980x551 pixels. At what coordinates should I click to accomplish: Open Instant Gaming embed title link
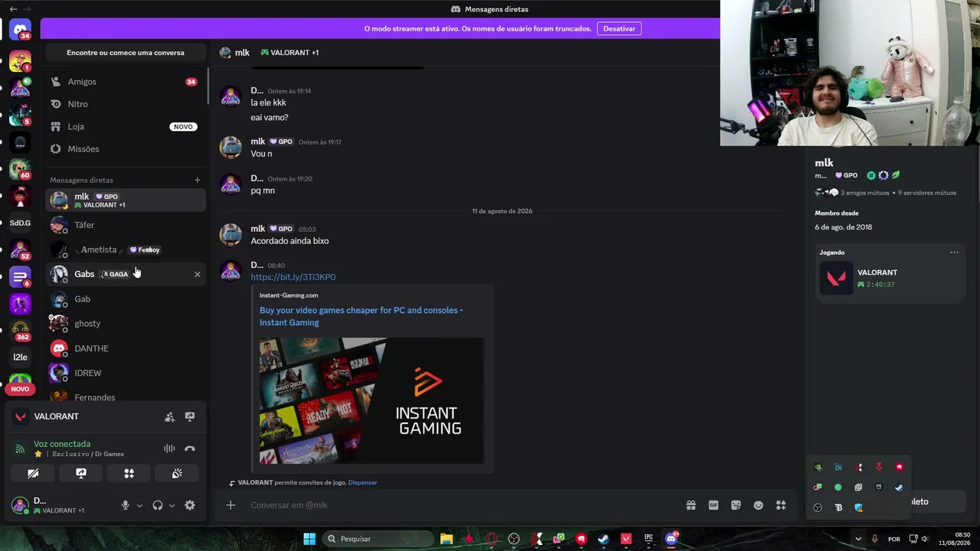(x=361, y=316)
